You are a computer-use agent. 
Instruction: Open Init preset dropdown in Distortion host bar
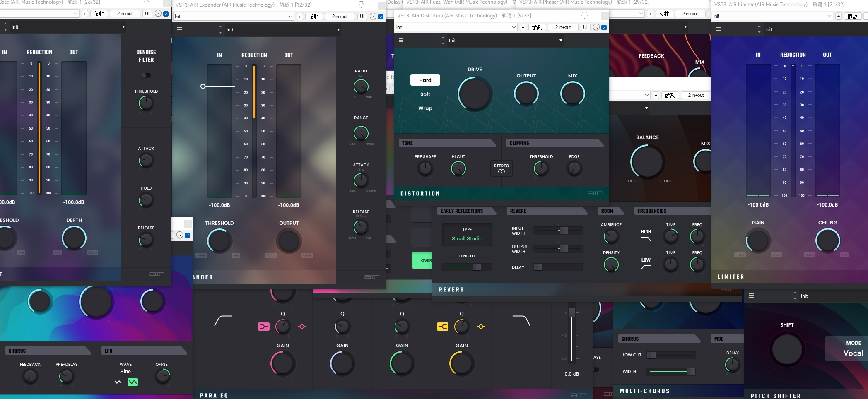tap(456, 27)
